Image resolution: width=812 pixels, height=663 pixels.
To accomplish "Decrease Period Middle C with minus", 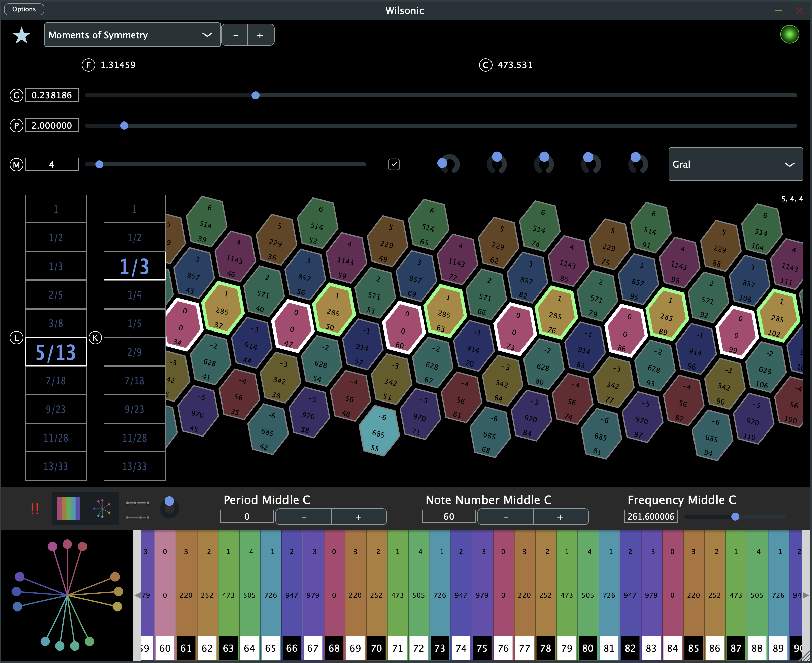I will click(x=304, y=517).
